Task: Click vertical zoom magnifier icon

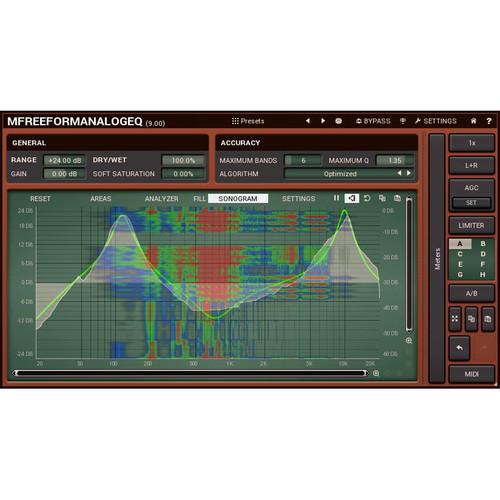Action: coord(409,341)
